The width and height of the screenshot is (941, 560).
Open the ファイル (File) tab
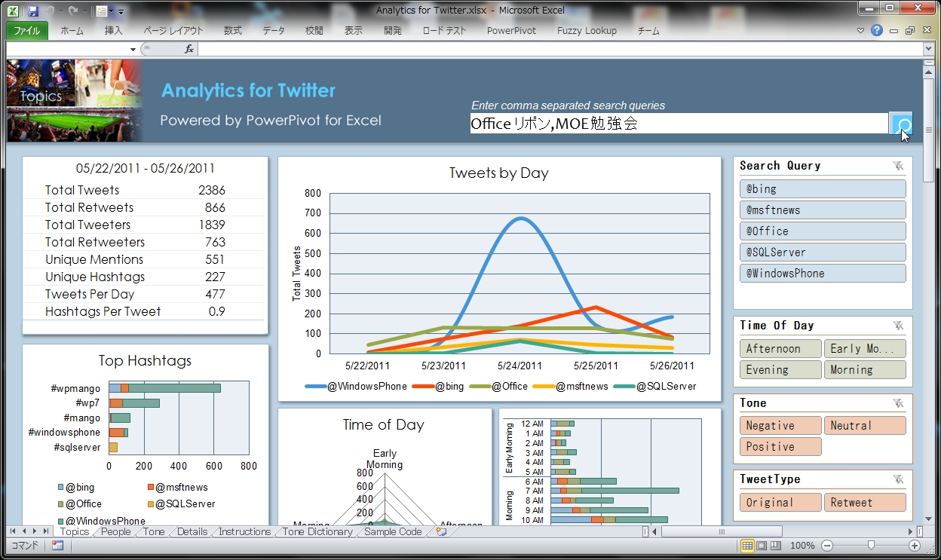tap(27, 31)
